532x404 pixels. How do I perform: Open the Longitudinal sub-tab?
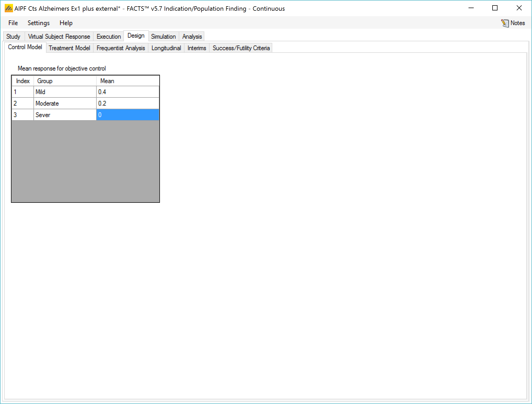tap(166, 48)
